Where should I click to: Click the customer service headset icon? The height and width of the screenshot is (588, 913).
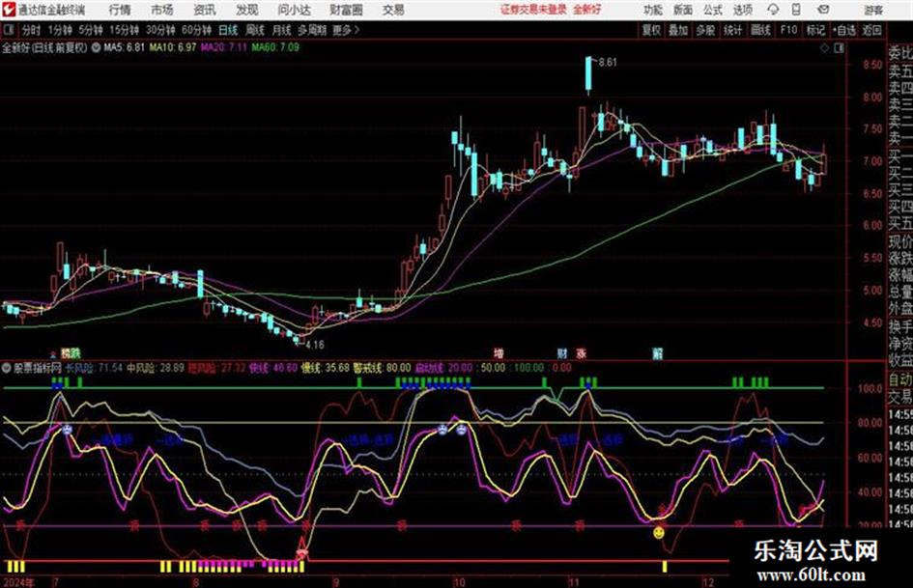773,10
